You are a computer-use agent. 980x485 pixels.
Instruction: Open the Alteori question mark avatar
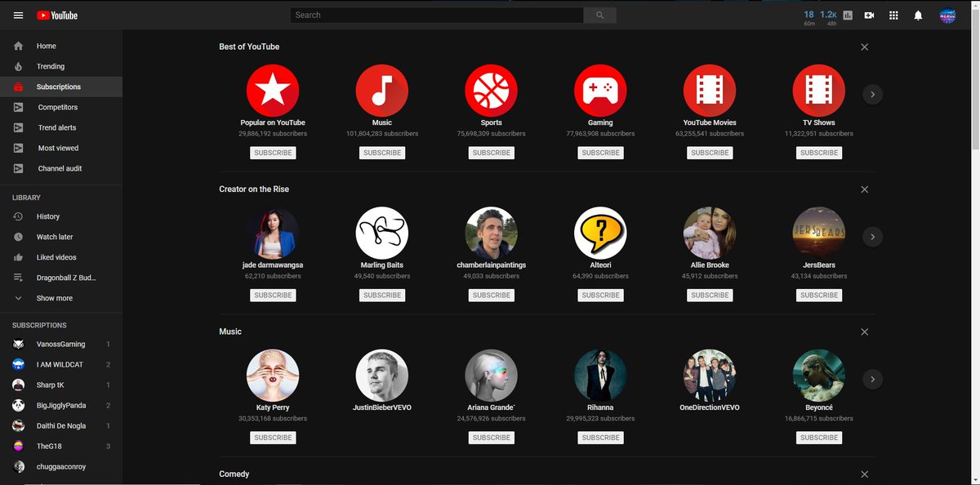(600, 233)
